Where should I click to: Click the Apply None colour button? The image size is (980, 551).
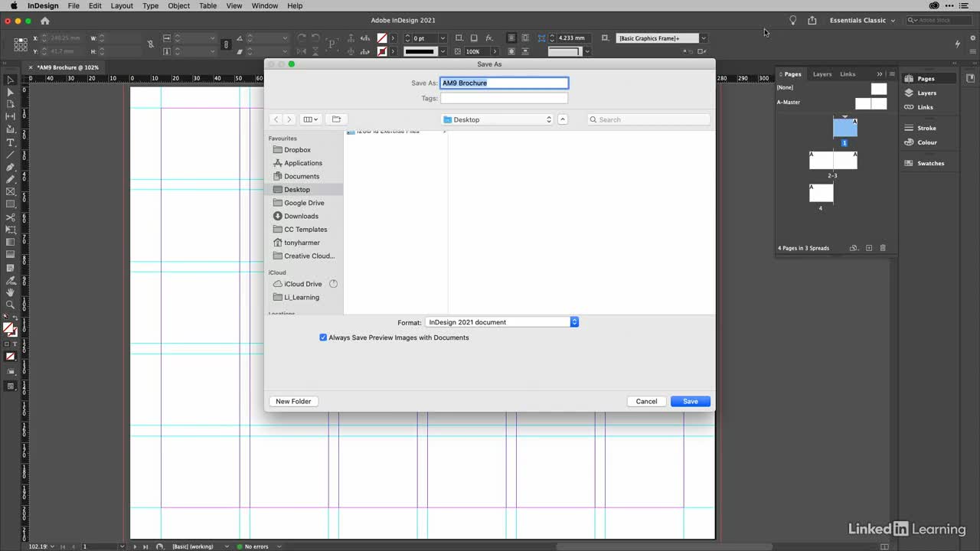point(11,357)
